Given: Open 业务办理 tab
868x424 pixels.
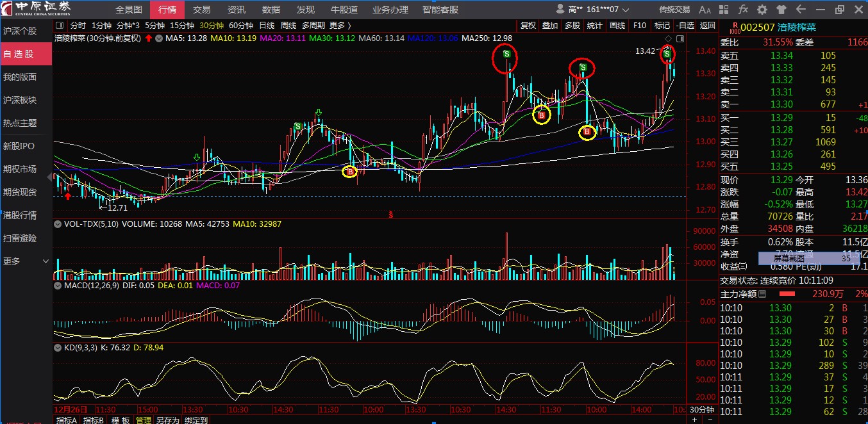Looking at the screenshot, I should tap(390, 10).
